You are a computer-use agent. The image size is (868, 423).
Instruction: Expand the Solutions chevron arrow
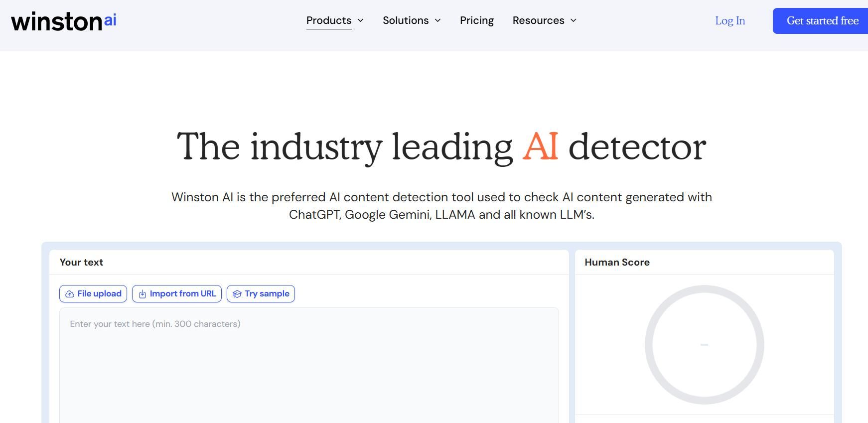point(438,20)
